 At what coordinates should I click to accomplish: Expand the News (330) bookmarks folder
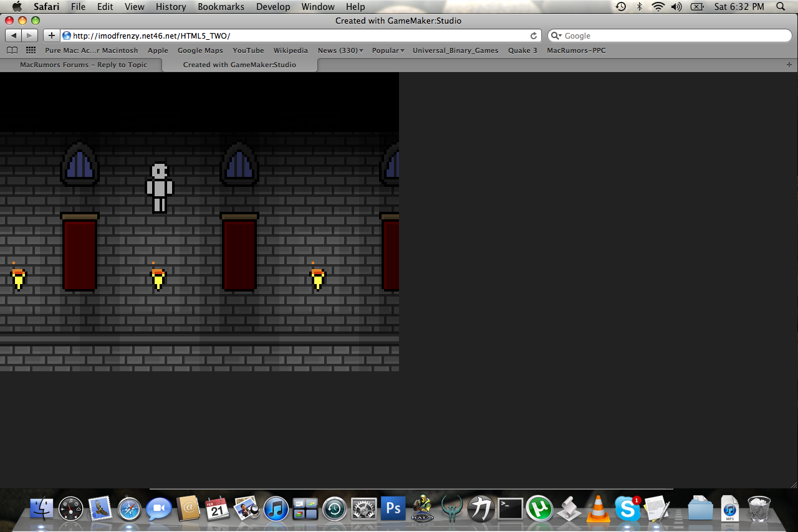[340, 50]
